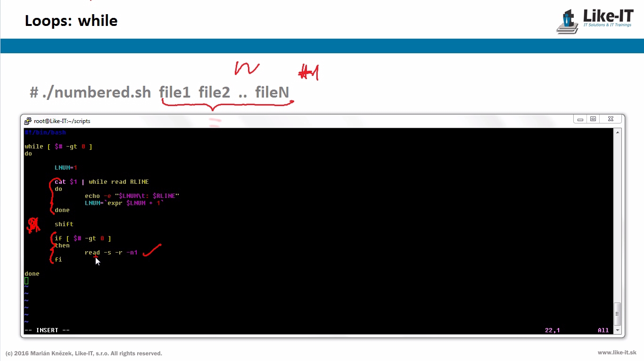Click the terminal scrollbar down arrow

point(618,330)
